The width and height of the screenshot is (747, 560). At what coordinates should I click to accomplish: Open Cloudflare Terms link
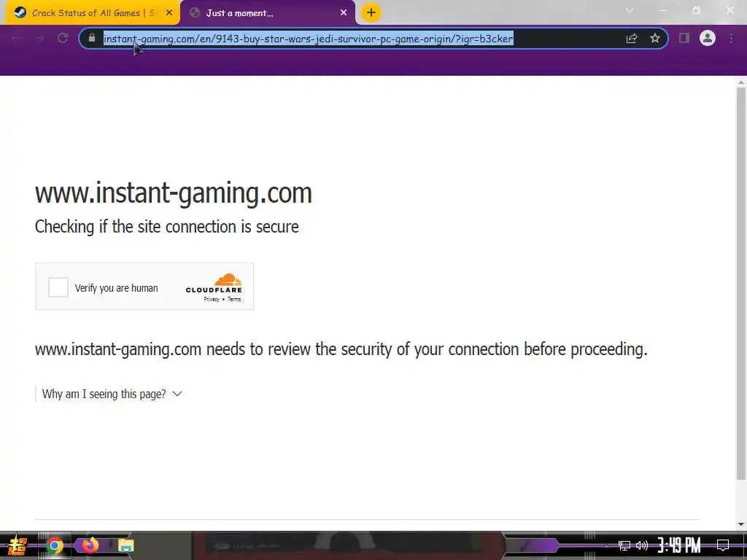[x=234, y=300]
